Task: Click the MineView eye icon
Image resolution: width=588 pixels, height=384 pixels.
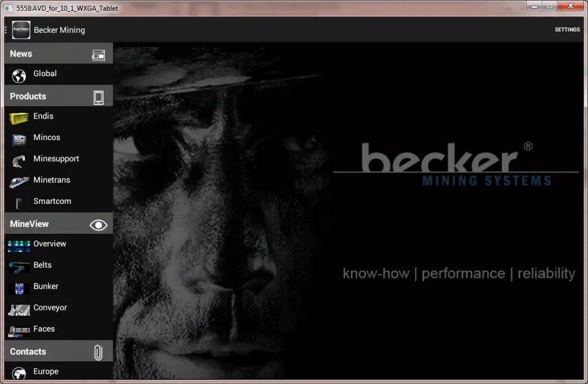Action: (98, 225)
